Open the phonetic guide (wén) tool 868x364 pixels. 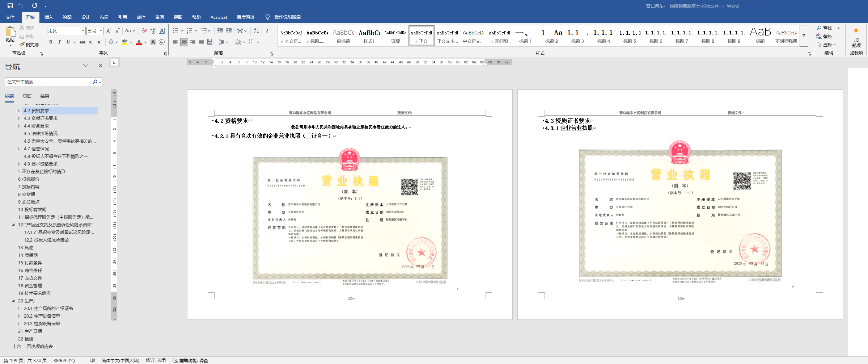(x=153, y=31)
